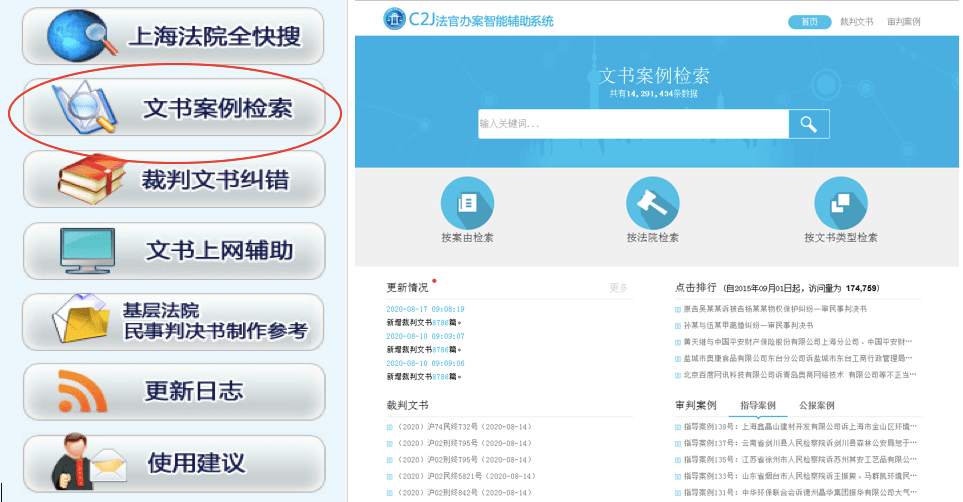Click the 审判案例 section heading

[695, 406]
